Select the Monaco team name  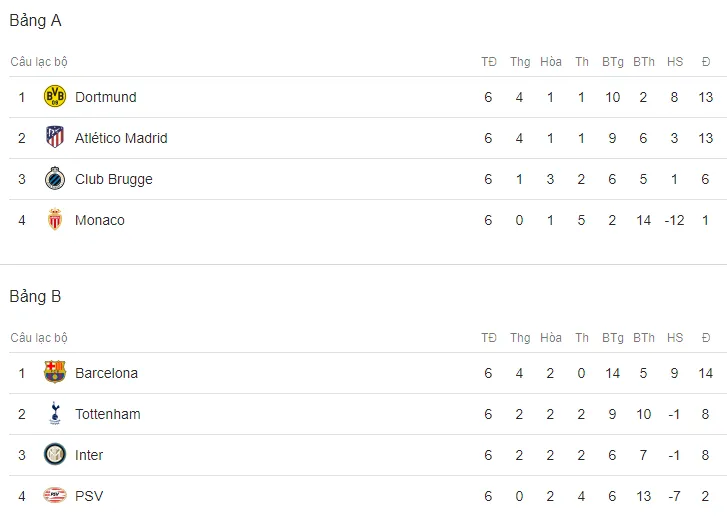point(100,220)
